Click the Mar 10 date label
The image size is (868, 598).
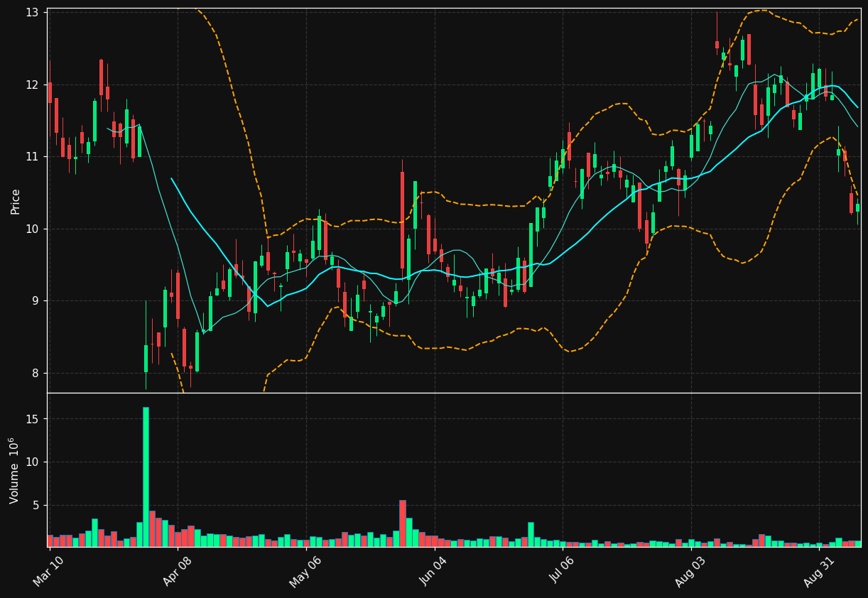point(48,572)
